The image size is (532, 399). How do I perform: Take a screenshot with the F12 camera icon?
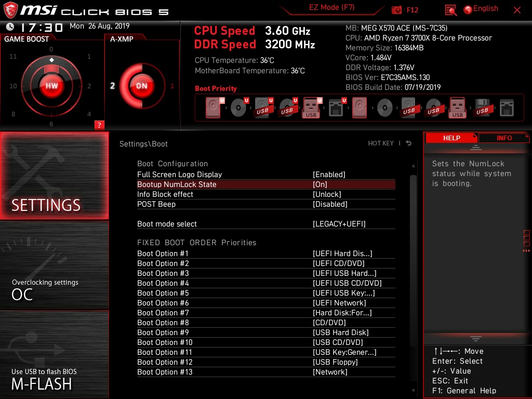(396, 10)
